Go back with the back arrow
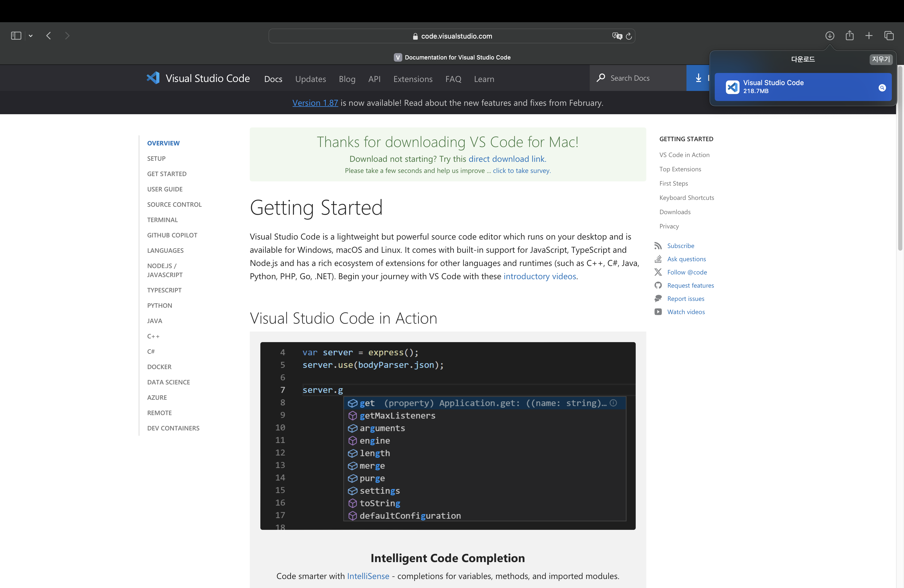The width and height of the screenshot is (904, 588). 49,36
